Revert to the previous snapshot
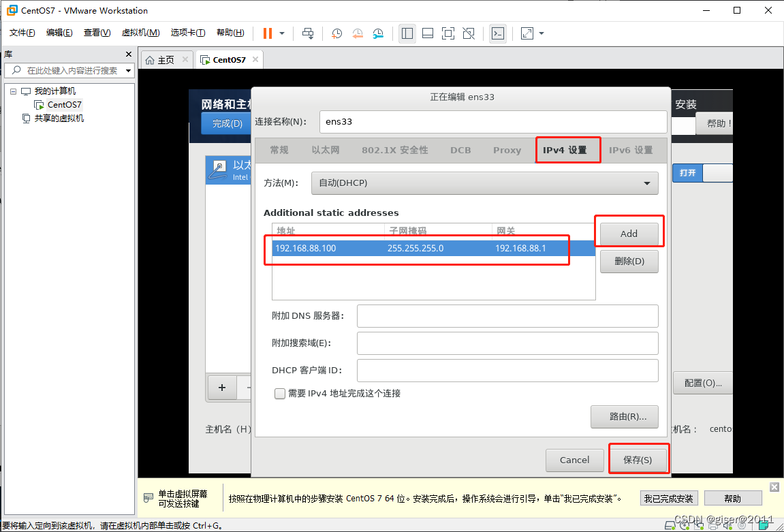Screen dimensions: 784x532 click(x=358, y=33)
